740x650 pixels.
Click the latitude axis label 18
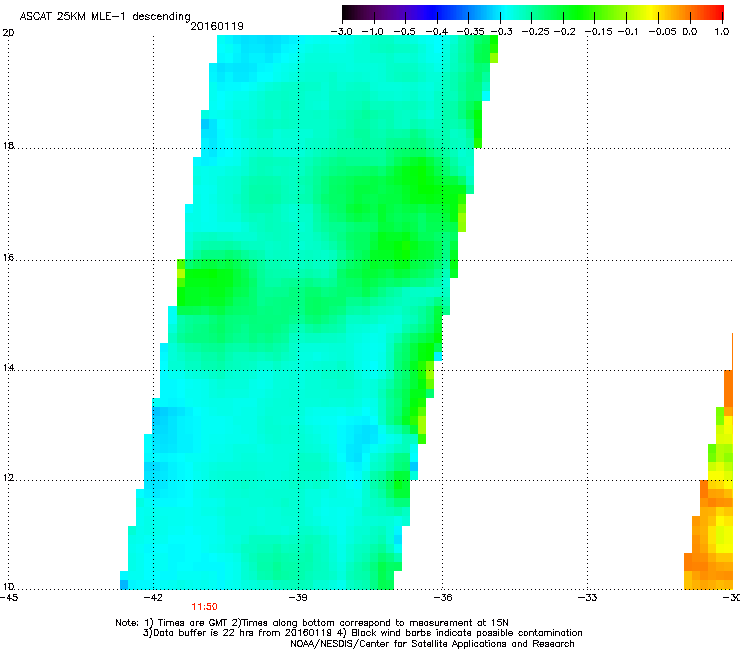pyautogui.click(x=8, y=145)
